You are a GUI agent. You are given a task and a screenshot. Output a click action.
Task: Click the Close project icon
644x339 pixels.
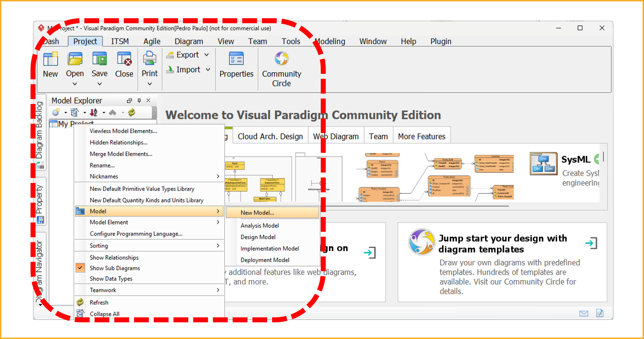pos(124,59)
